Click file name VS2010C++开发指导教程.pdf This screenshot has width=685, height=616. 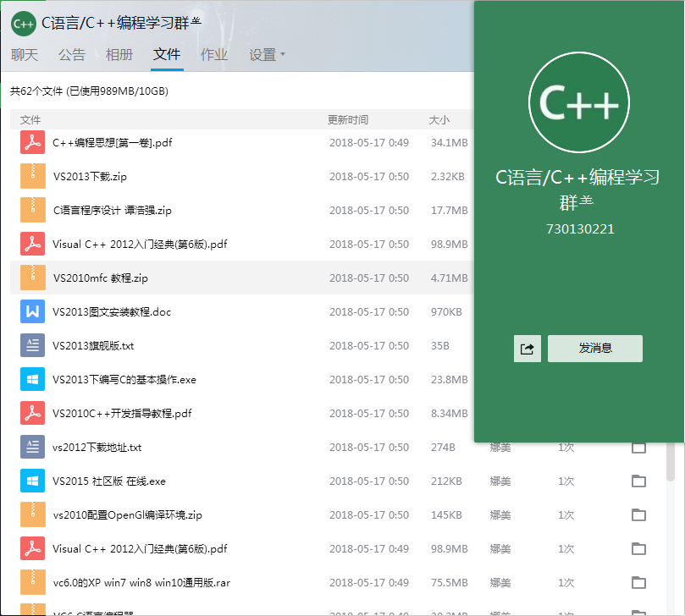(x=122, y=414)
